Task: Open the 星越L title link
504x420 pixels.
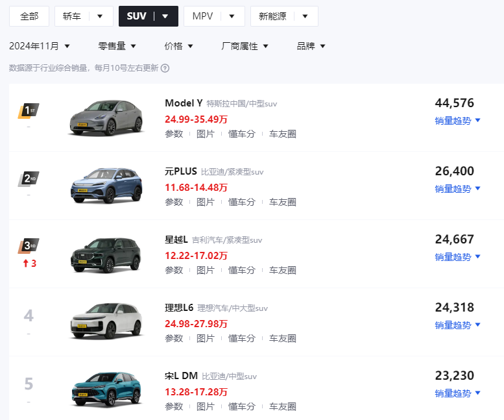Action: pyautogui.click(x=176, y=240)
